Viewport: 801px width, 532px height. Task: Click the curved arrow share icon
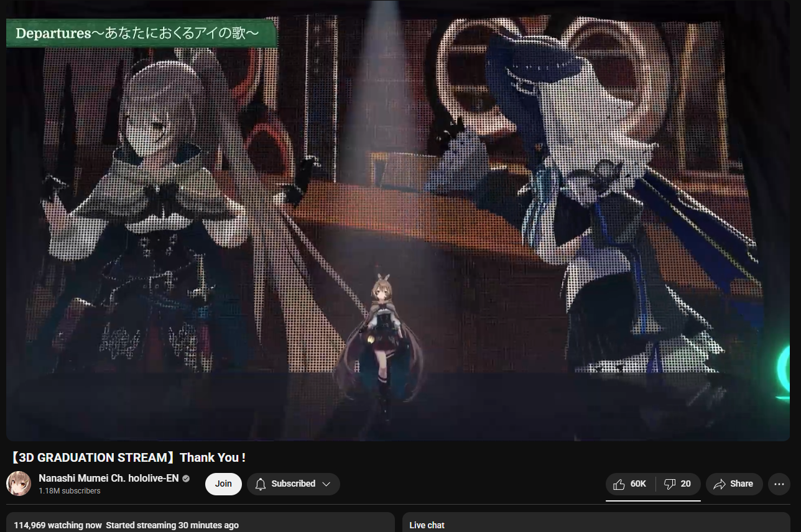coord(720,484)
